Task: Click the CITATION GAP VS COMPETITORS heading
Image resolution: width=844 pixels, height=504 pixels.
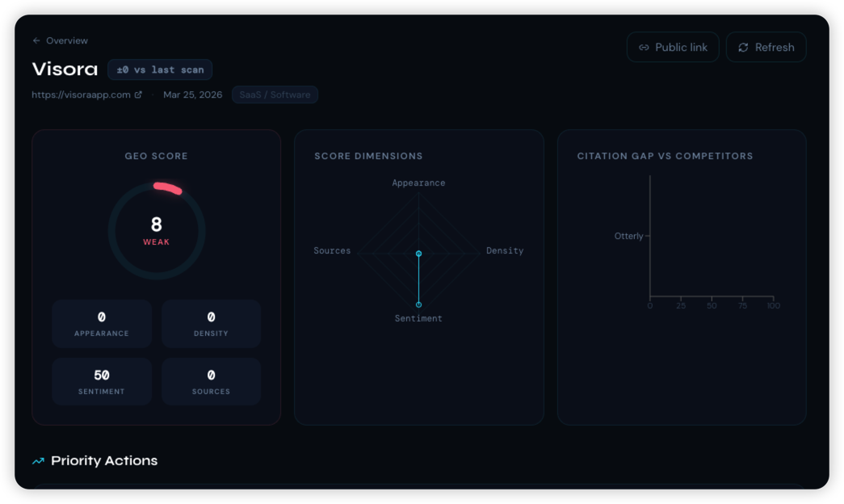Action: click(666, 156)
